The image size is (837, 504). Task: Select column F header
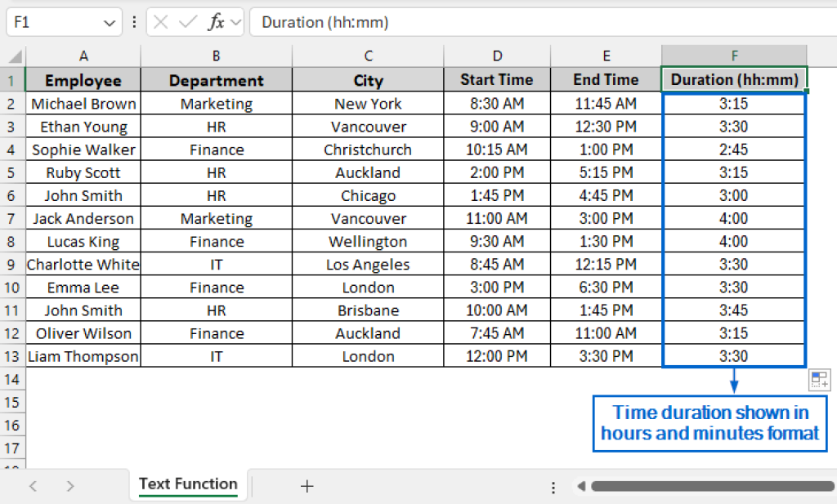(733, 56)
